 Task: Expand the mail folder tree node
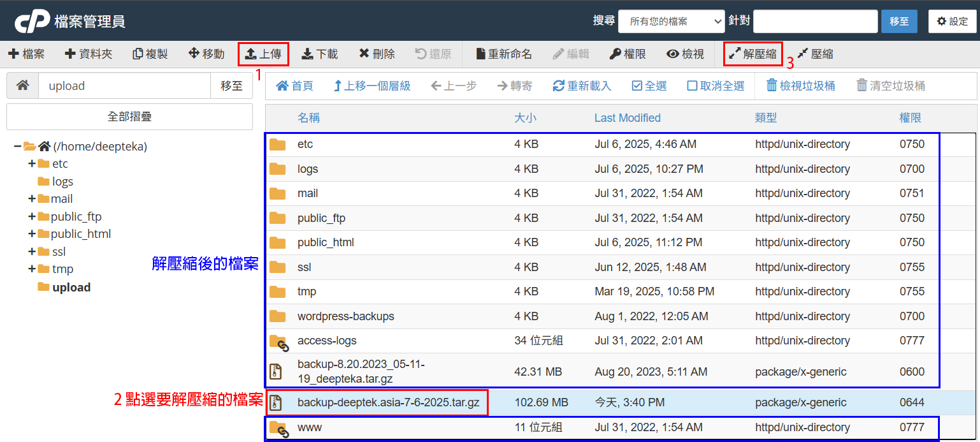(x=31, y=199)
